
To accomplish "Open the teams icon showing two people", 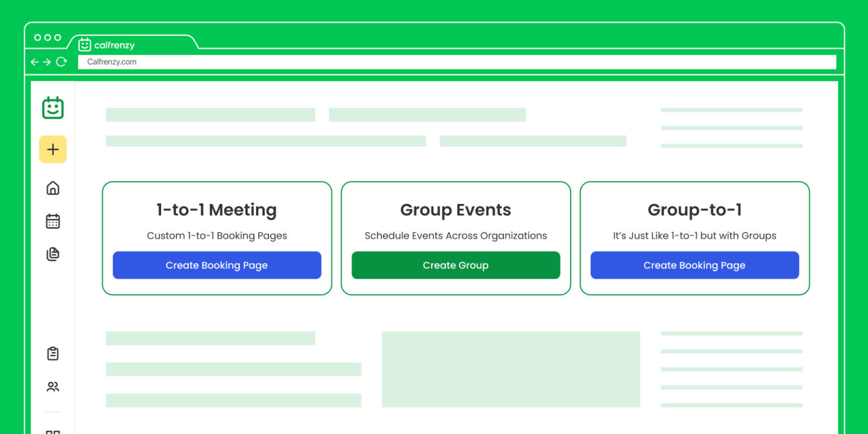I will 53,387.
